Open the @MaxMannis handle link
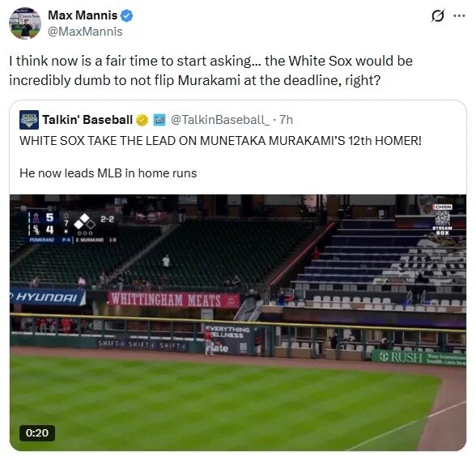 point(85,32)
